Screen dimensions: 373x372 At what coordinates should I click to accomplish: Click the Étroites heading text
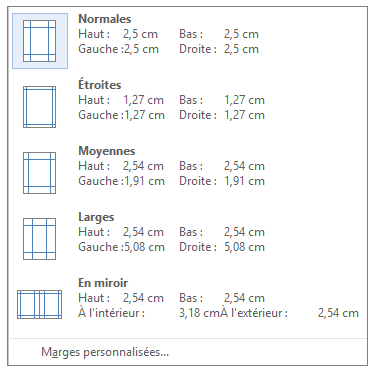(x=100, y=84)
